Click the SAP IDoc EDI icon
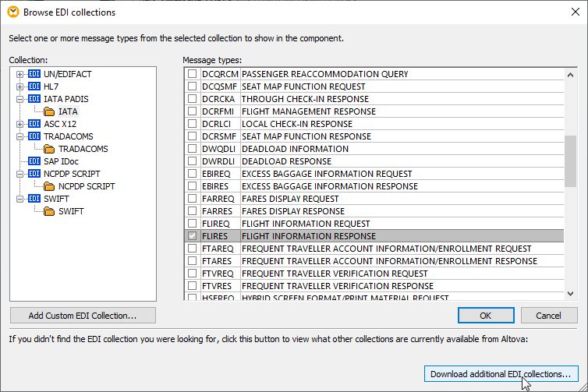 coord(34,161)
